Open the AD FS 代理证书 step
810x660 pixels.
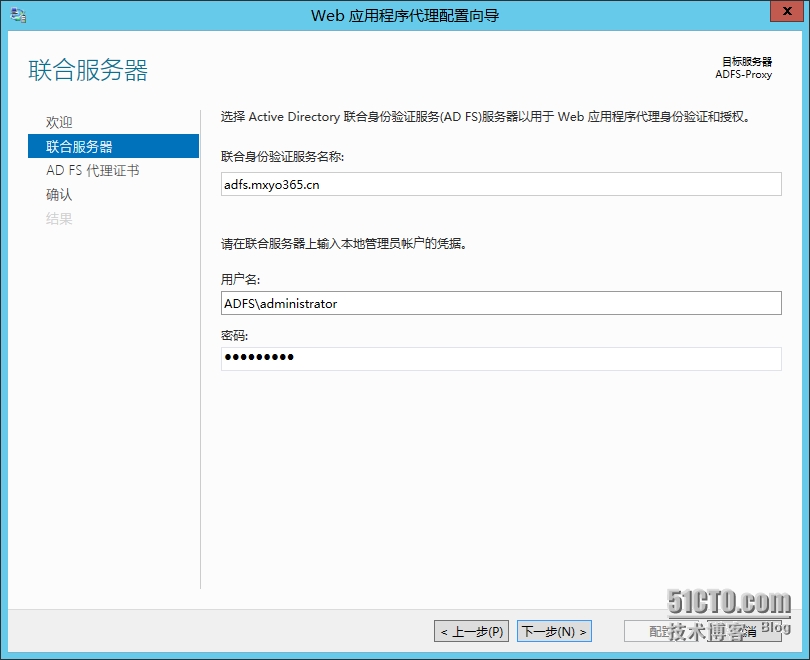point(92,170)
